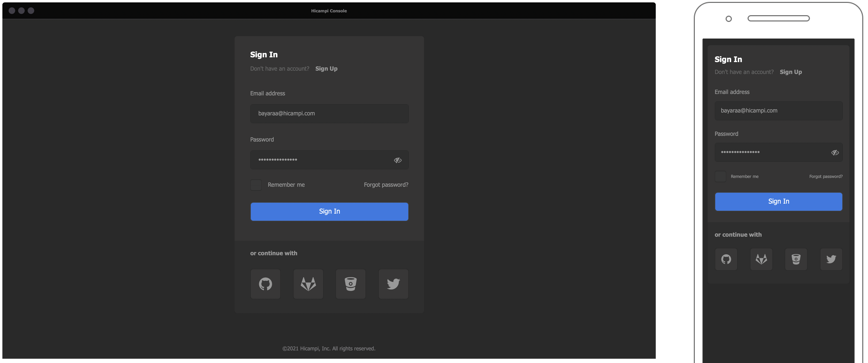Click the GitLab login icon in desktop view

tap(308, 284)
